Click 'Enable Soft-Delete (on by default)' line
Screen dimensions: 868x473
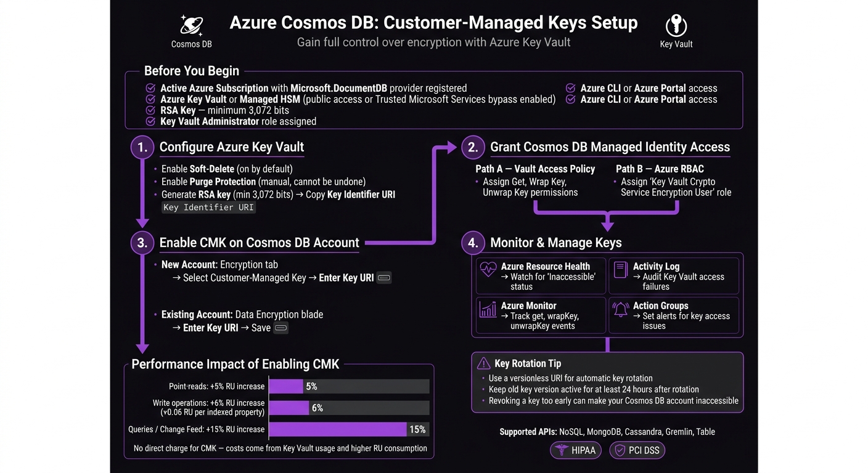tap(227, 169)
